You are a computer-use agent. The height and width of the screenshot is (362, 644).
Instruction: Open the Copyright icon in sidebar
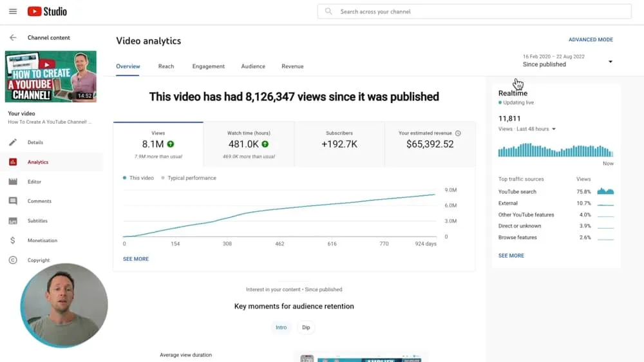(x=13, y=260)
